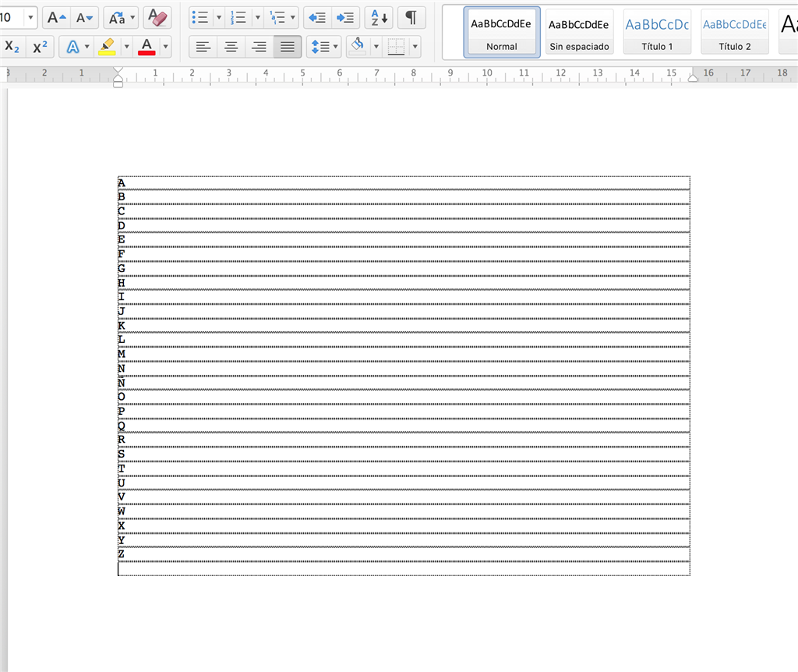Apply the red Font Color
Viewport: 798px width, 672px height.
click(147, 47)
